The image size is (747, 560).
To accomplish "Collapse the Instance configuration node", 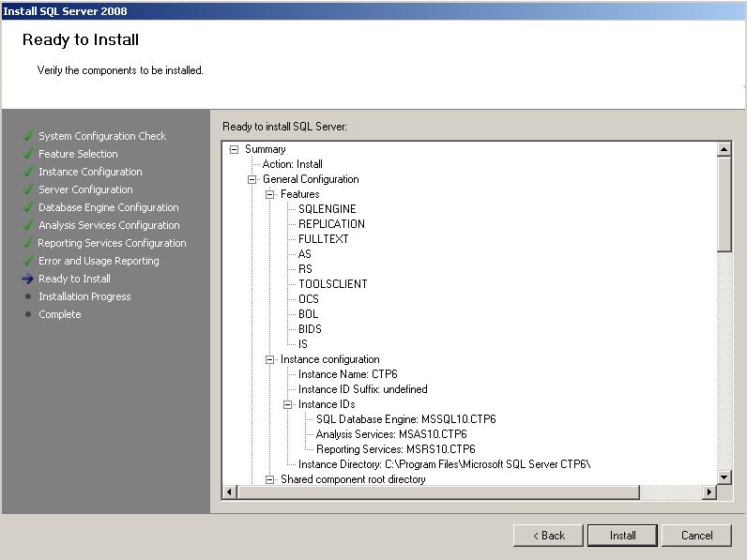I will 269,359.
